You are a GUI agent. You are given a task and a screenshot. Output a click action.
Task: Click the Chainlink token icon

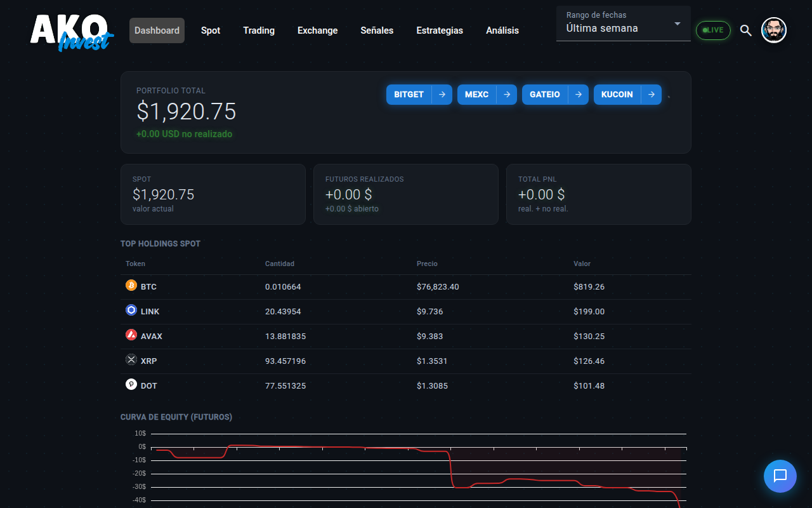(x=131, y=311)
